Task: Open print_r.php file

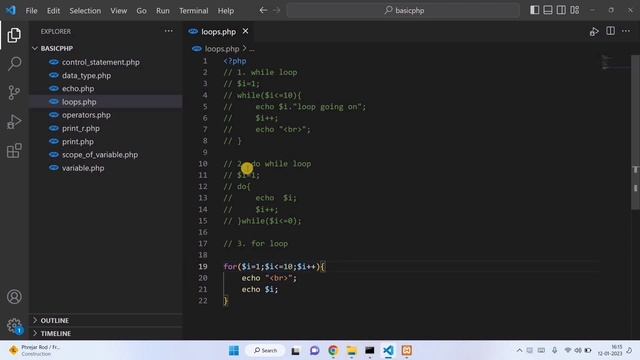Action: point(81,128)
